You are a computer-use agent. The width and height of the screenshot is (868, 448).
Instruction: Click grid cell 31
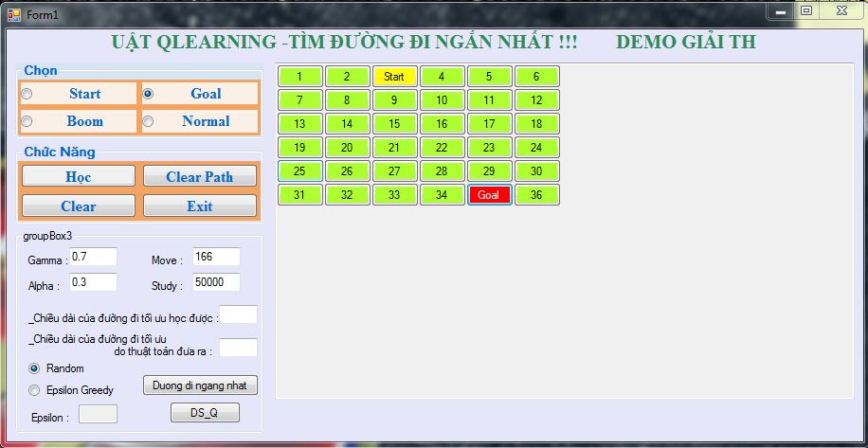coord(300,195)
